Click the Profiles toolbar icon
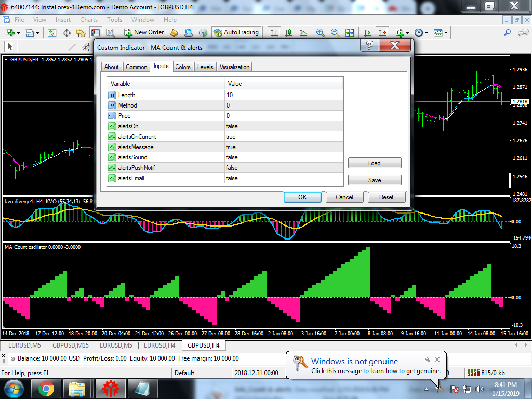This screenshot has width=532, height=399. (29, 33)
